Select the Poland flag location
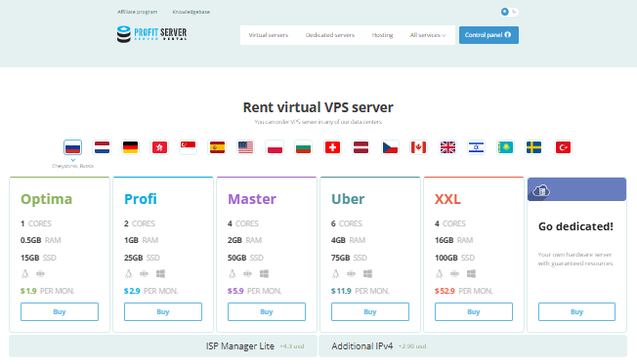This screenshot has width=637, height=364. [275, 147]
